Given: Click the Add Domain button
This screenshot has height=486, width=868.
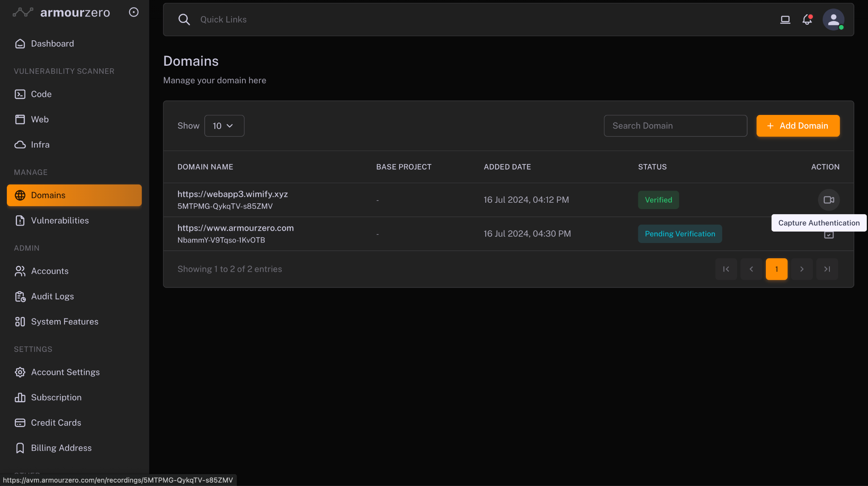Looking at the screenshot, I should click(x=798, y=126).
